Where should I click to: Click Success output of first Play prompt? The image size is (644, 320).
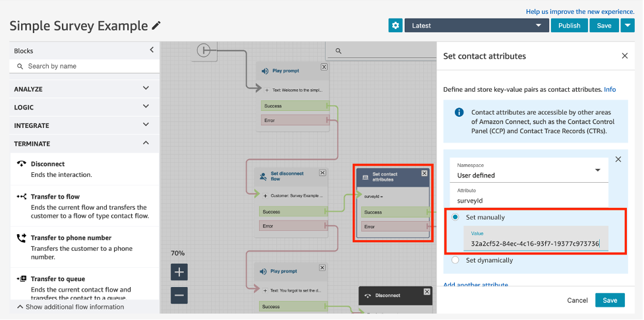click(295, 106)
